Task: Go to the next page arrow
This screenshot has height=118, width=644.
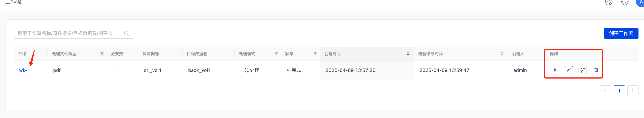Action: click(x=633, y=91)
